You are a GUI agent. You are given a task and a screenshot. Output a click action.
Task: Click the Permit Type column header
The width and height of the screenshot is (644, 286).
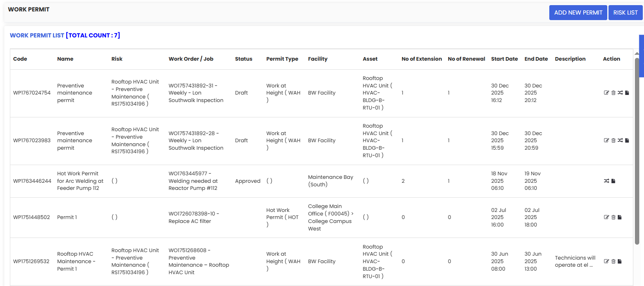282,59
